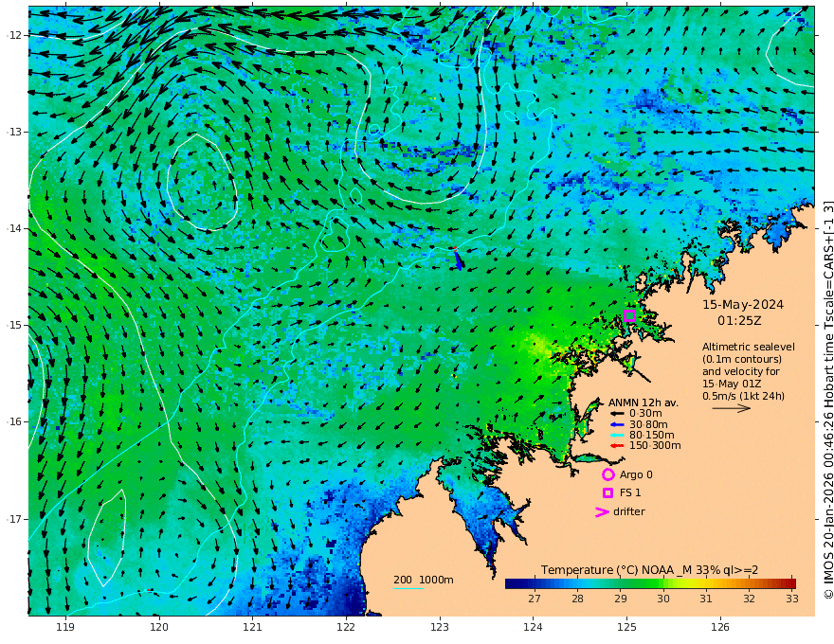Click the longitude axis label 126
Screen dimensions: 834x644
720,627
